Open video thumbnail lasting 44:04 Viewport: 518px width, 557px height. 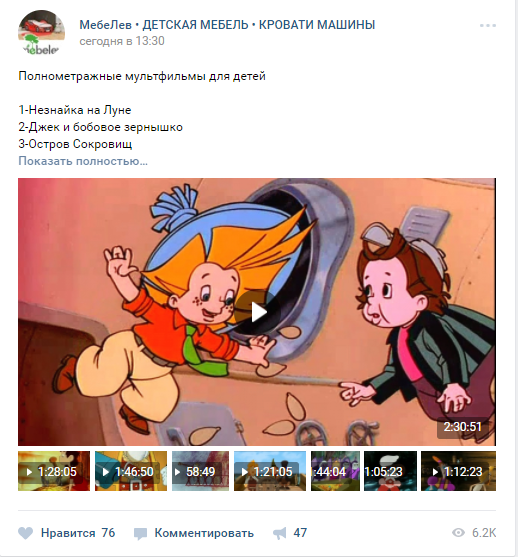click(x=335, y=471)
